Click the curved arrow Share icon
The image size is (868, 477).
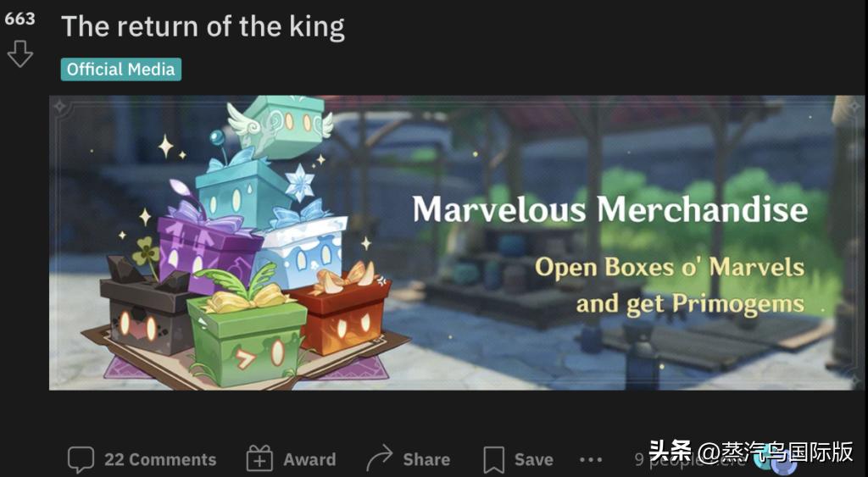(379, 458)
